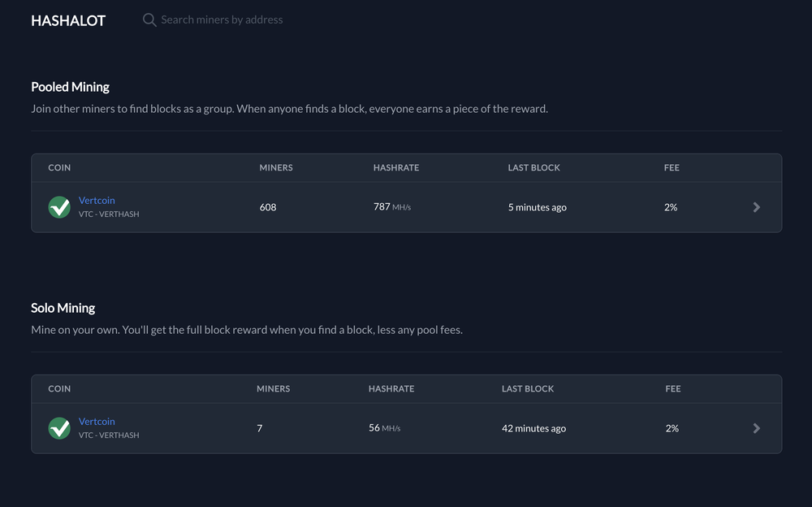
Task: Click the HASHALOT logo
Action: (x=68, y=20)
